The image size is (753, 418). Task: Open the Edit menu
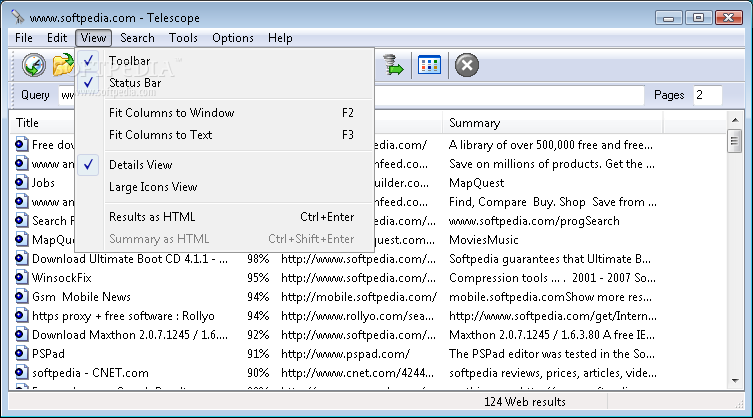[57, 37]
